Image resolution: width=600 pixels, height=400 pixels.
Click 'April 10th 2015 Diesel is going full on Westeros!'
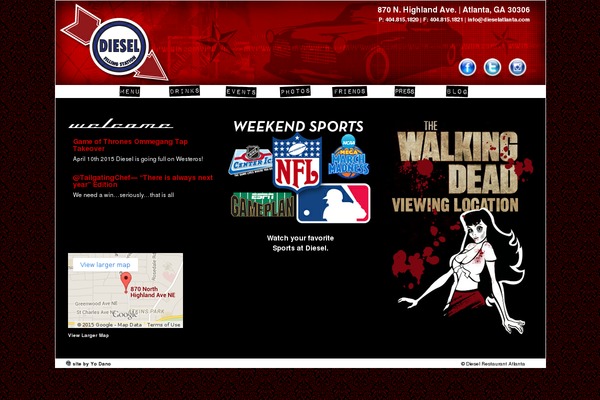(138, 159)
